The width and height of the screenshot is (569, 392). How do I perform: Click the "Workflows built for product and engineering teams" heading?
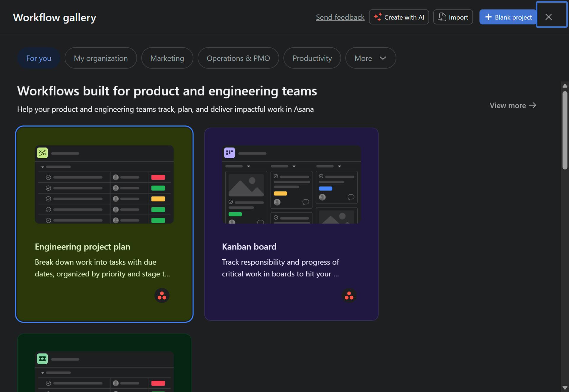click(167, 91)
